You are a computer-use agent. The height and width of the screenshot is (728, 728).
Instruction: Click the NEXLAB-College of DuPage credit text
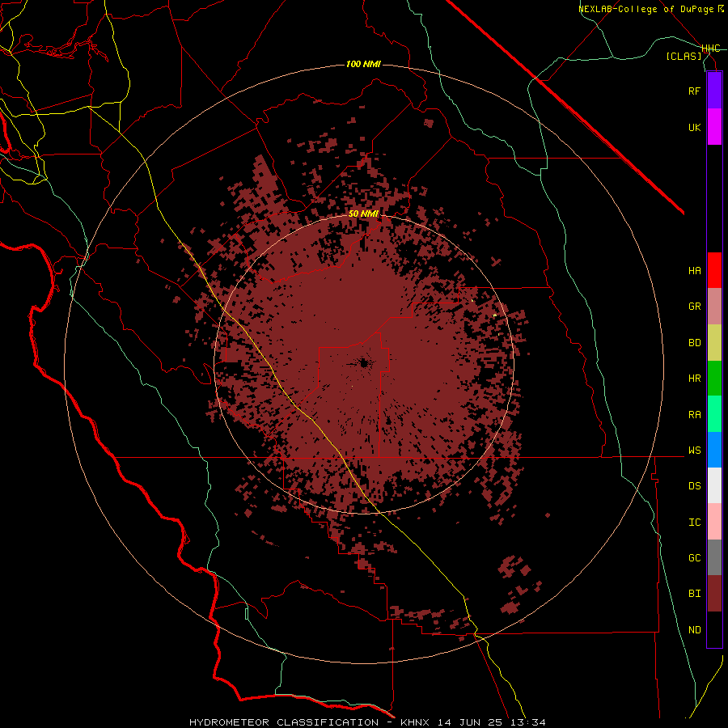[x=650, y=9]
